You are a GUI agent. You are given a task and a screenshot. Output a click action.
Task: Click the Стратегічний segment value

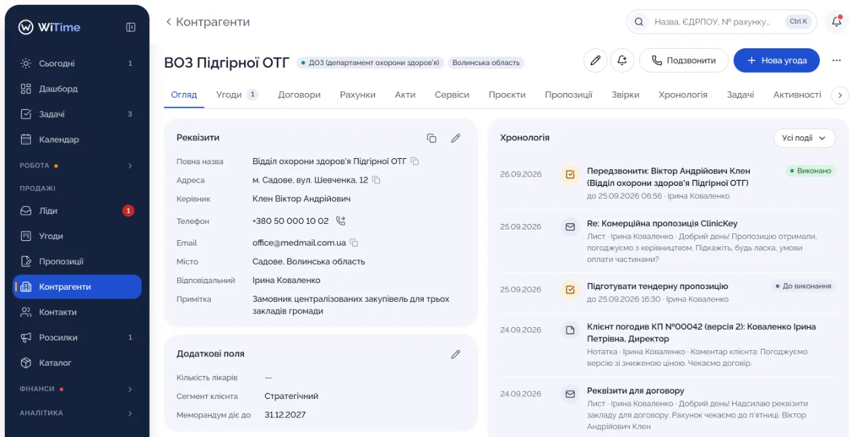(x=291, y=396)
